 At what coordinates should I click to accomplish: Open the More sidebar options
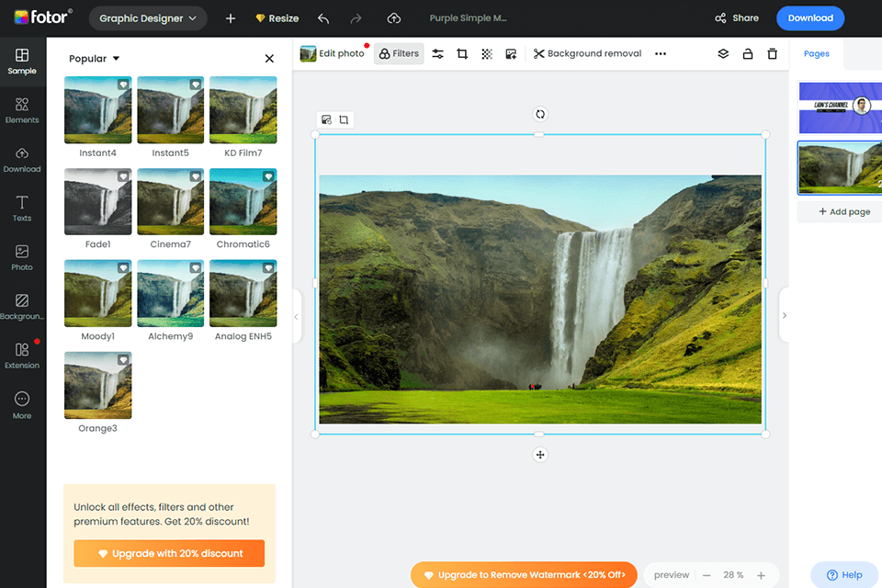(x=22, y=405)
